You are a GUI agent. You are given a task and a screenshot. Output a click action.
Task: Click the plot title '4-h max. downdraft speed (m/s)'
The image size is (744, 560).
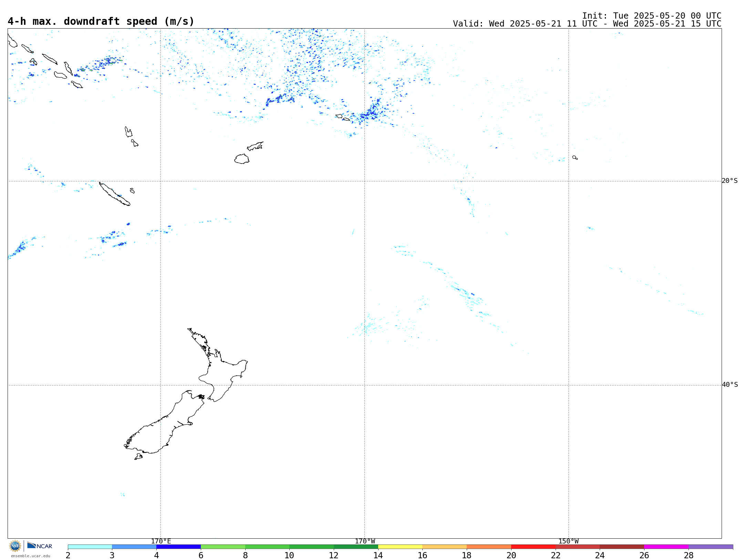click(101, 21)
